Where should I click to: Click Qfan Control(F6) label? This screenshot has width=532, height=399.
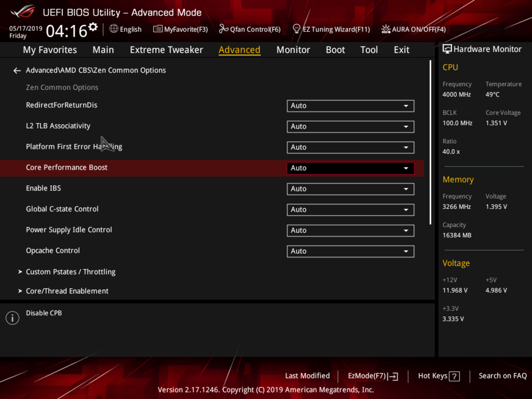[255, 29]
